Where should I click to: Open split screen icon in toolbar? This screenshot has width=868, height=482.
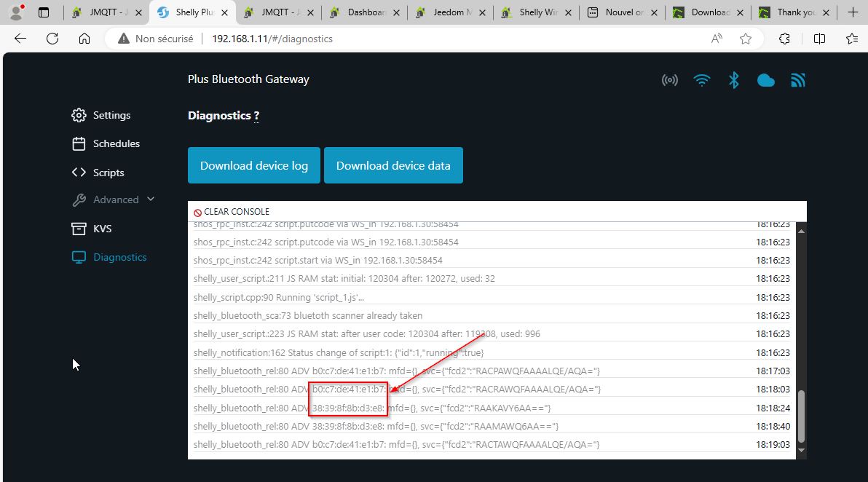pos(820,38)
